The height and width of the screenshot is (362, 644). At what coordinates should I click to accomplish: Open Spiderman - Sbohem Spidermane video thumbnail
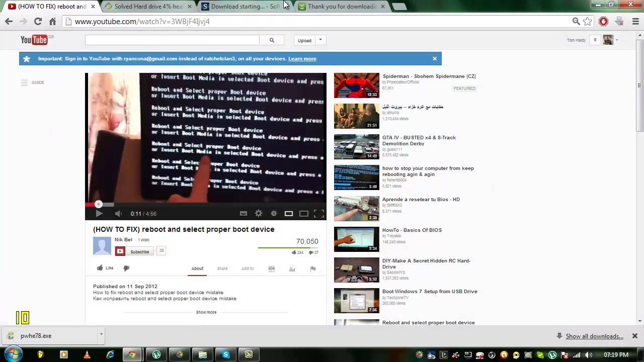pos(356,85)
